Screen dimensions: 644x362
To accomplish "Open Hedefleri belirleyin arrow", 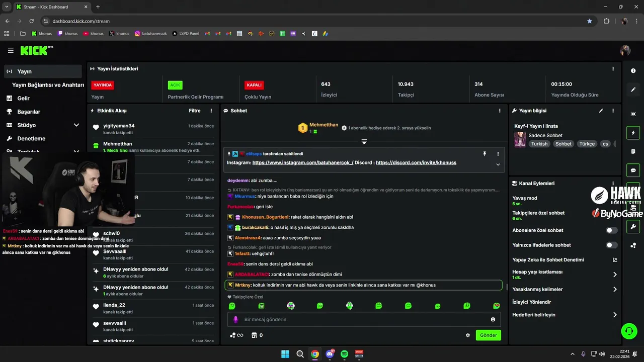I will pyautogui.click(x=615, y=315).
